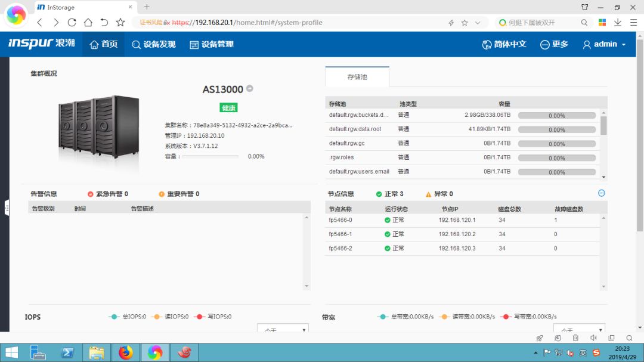The image size is (644, 362).
Task: Click capacity bar of .rgw.roles
Action: pos(556,158)
